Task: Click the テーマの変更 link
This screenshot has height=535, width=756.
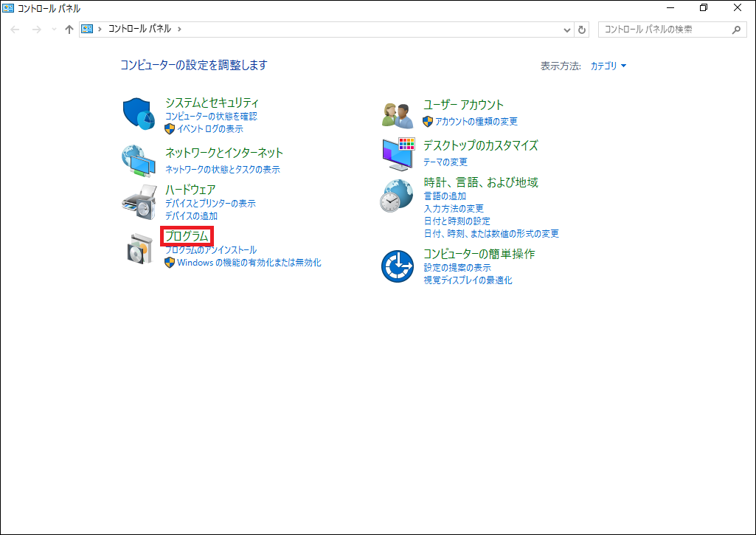Action: click(445, 162)
